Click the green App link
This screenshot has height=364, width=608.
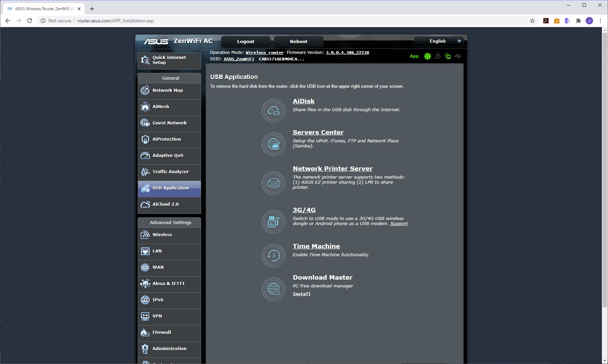click(414, 56)
